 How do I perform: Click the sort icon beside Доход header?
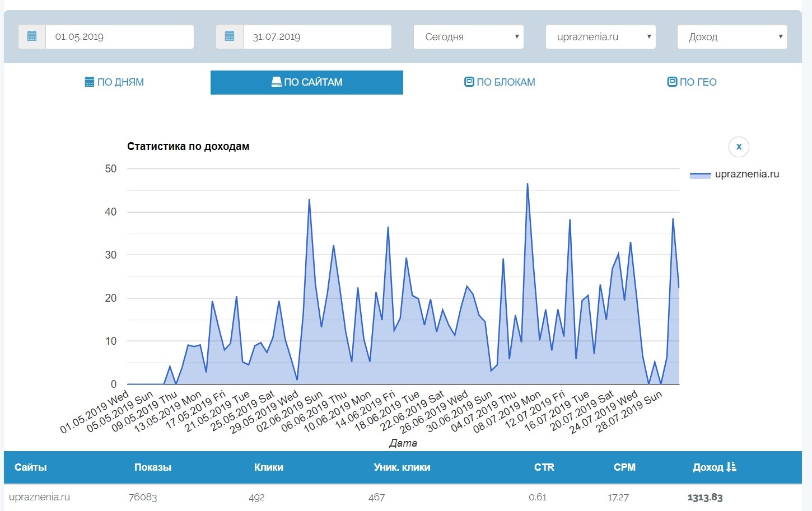(731, 467)
